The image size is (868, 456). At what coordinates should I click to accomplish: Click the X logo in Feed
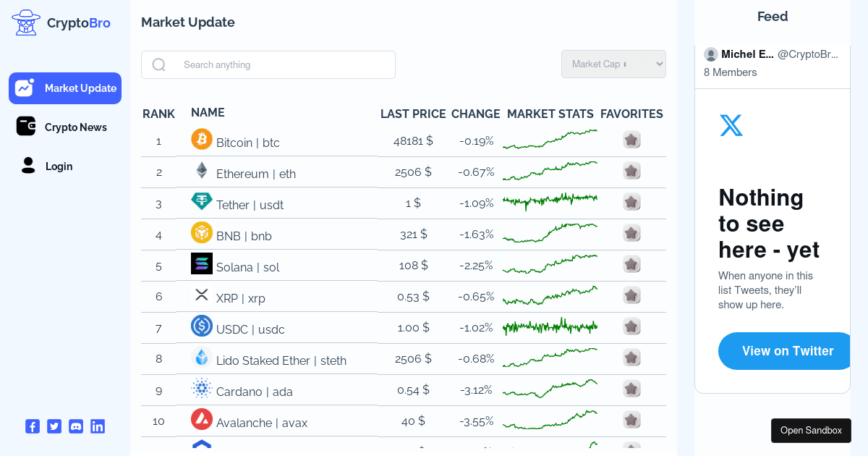click(x=731, y=125)
